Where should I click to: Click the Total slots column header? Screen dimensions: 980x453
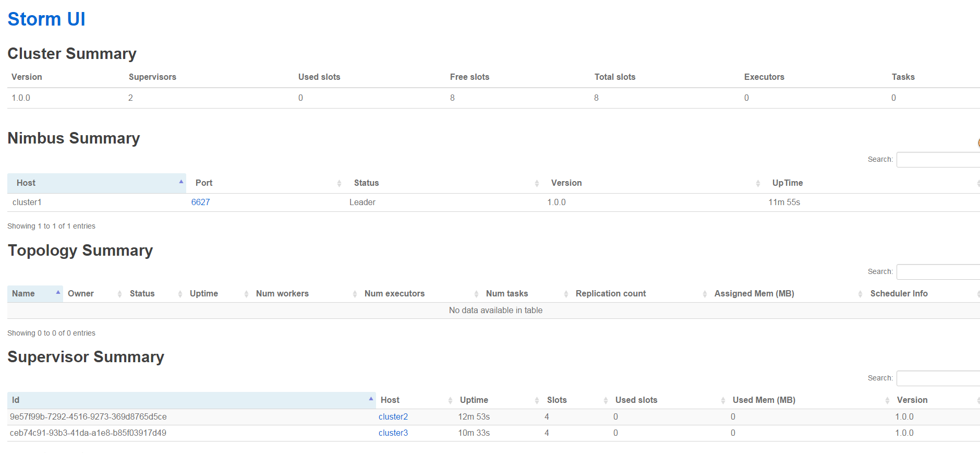pos(615,77)
